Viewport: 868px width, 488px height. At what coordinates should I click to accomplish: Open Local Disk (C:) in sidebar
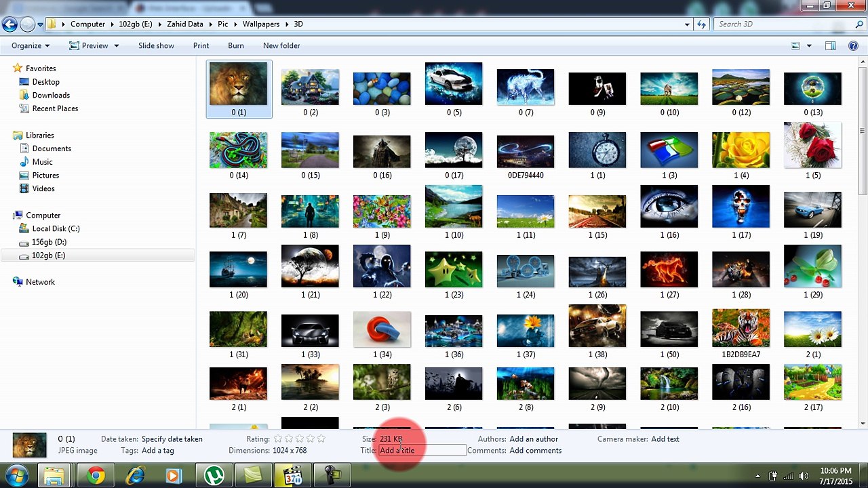click(x=56, y=228)
